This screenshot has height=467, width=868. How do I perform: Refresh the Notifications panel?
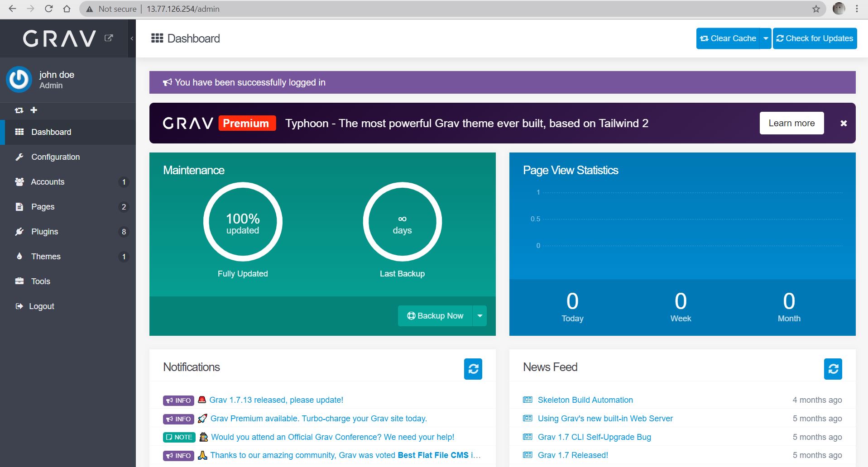tap(473, 369)
